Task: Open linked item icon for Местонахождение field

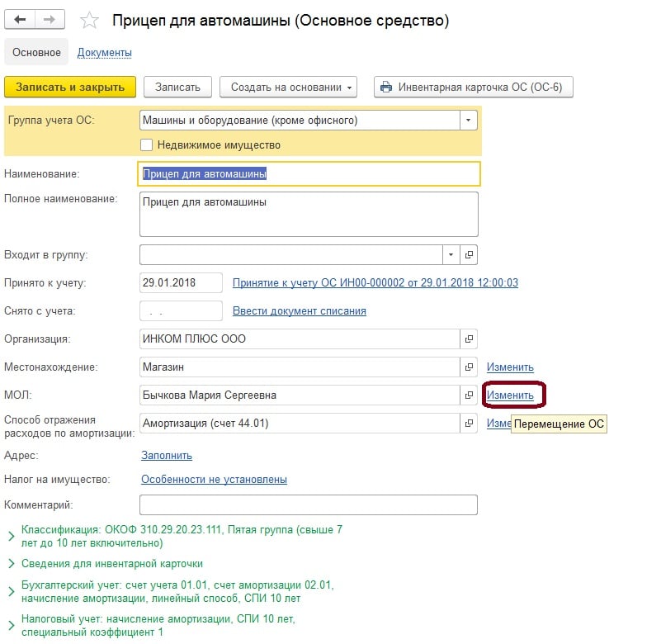Action: tap(469, 367)
